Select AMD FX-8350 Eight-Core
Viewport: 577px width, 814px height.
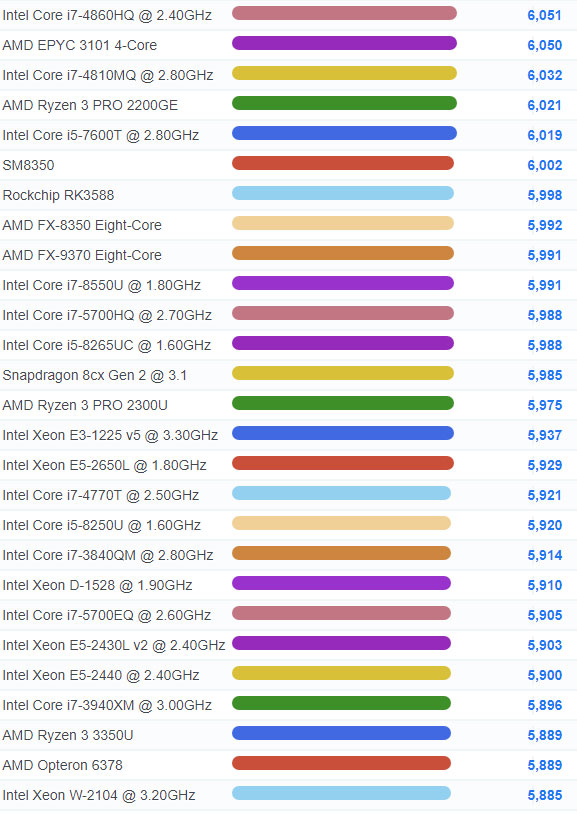(x=82, y=225)
